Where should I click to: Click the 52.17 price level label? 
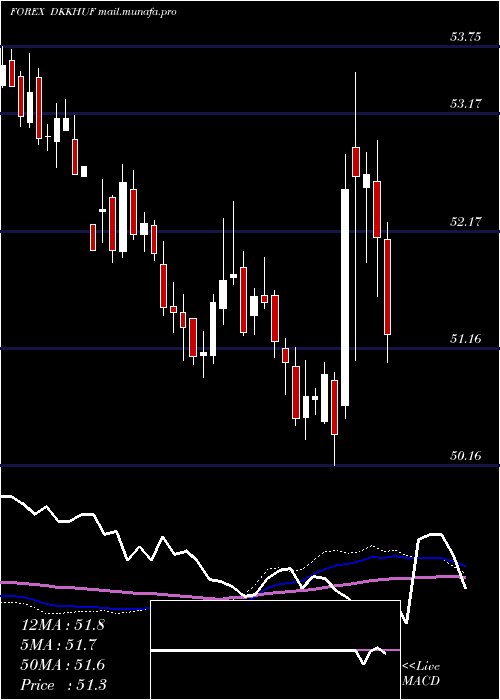(465, 221)
